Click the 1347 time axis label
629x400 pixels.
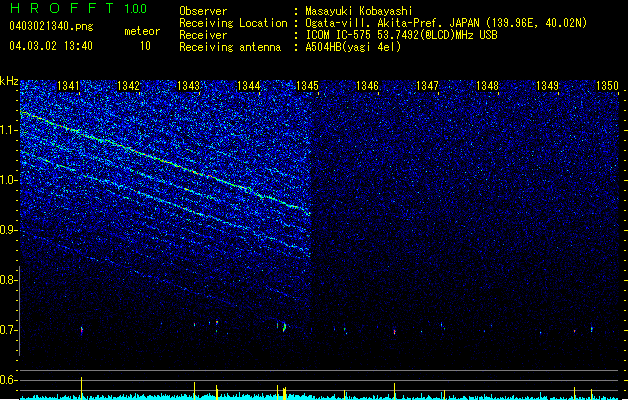tap(428, 85)
